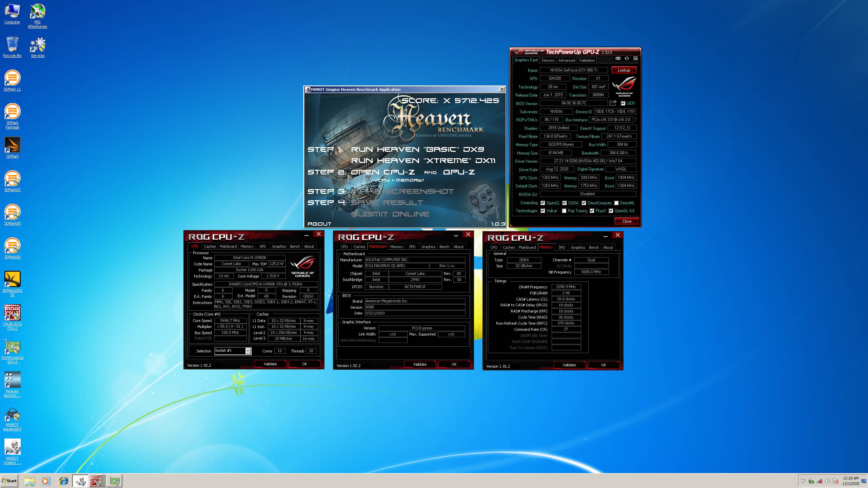This screenshot has width=868, height=488.
Task: Click the GPU-Z link in HWBOT Heaven step 2
Action: click(459, 172)
